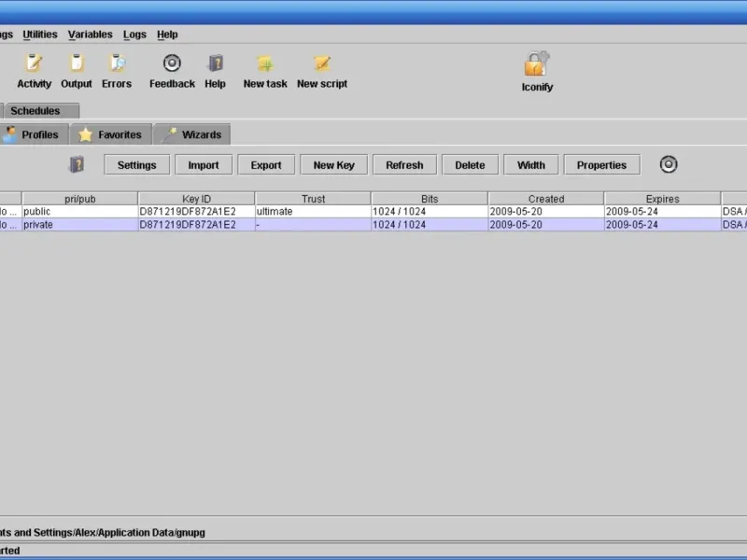Open the Logs menu
The image size is (747, 560).
[134, 35]
